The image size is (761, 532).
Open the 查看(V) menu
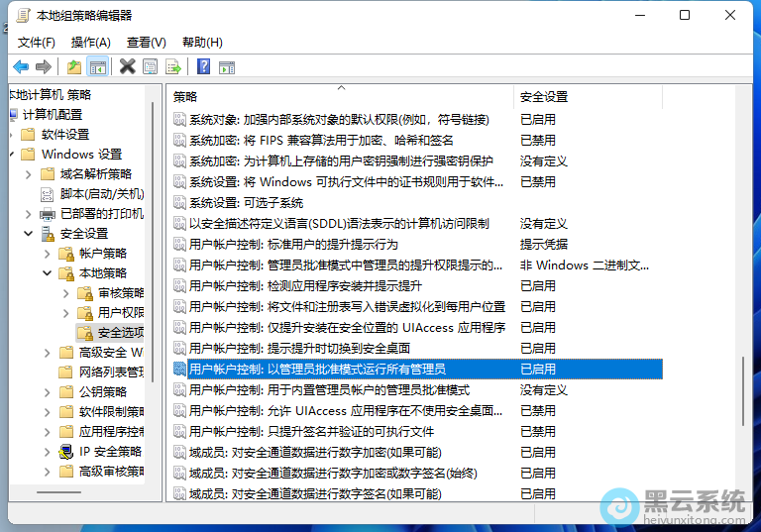tap(146, 42)
